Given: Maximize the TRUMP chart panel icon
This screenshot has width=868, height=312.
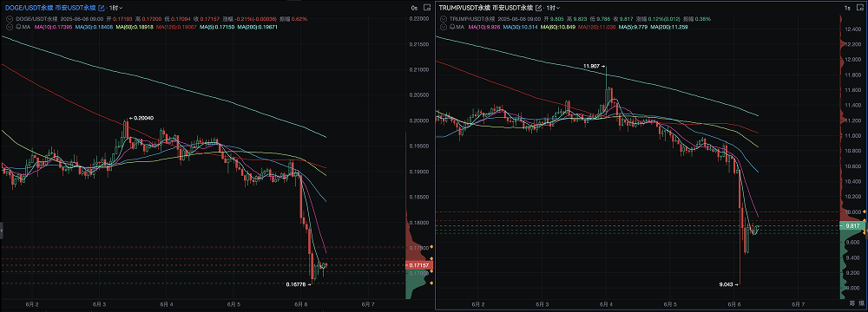Looking at the screenshot, I should pyautogui.click(x=860, y=8).
